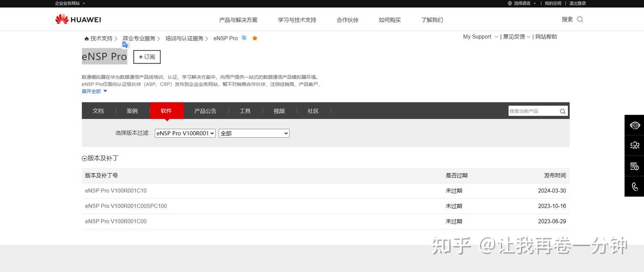Switch to the 文档 tab
Image resolution: width=644 pixels, height=272 pixels.
tap(98, 110)
